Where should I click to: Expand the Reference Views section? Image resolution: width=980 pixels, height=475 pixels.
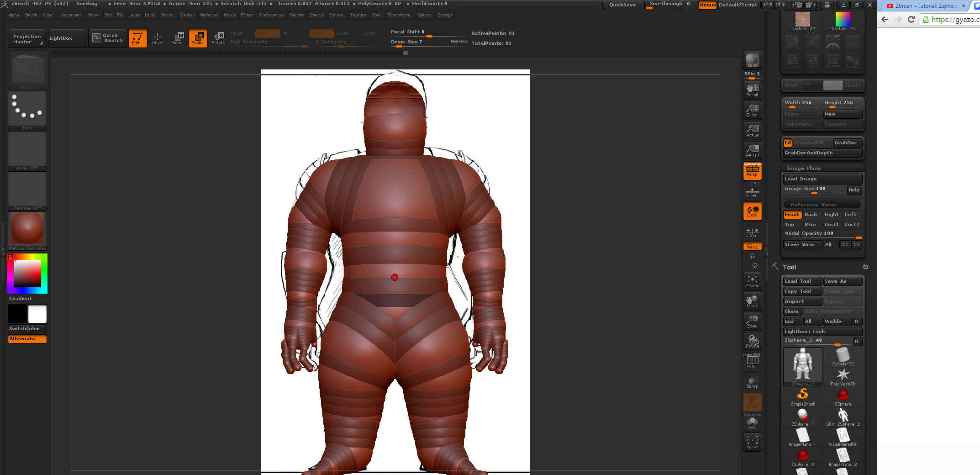click(813, 205)
